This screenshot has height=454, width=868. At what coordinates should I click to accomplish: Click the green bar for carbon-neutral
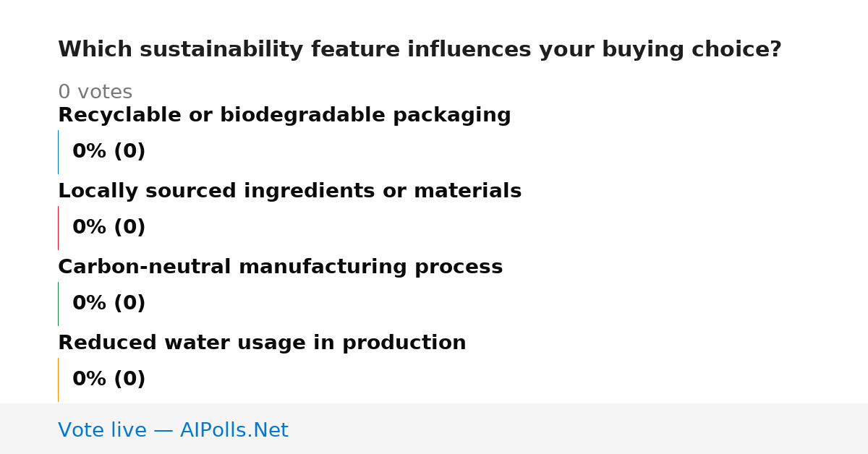pos(58,304)
